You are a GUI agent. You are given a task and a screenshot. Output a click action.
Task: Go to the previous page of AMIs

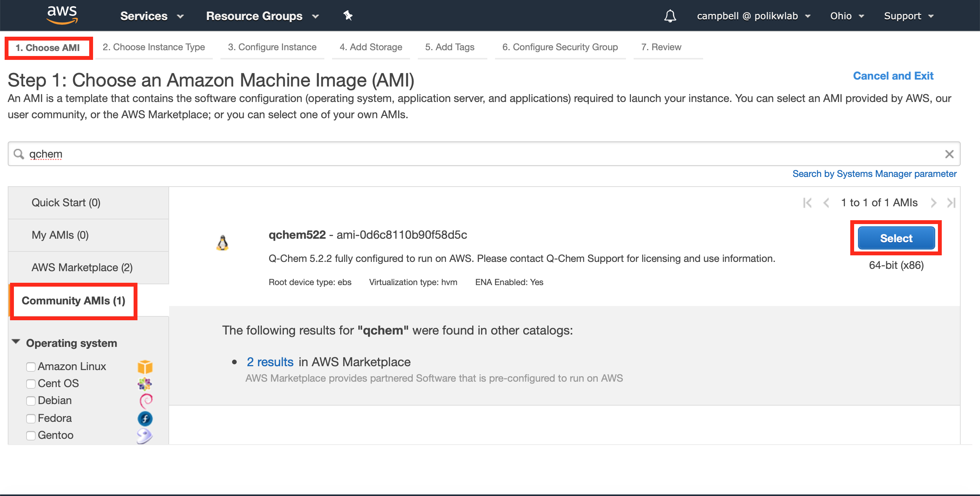click(x=826, y=202)
